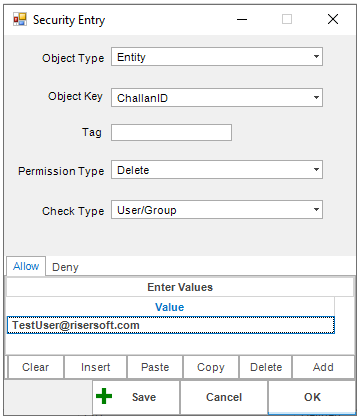Switch to the Deny tab

[x=65, y=267]
